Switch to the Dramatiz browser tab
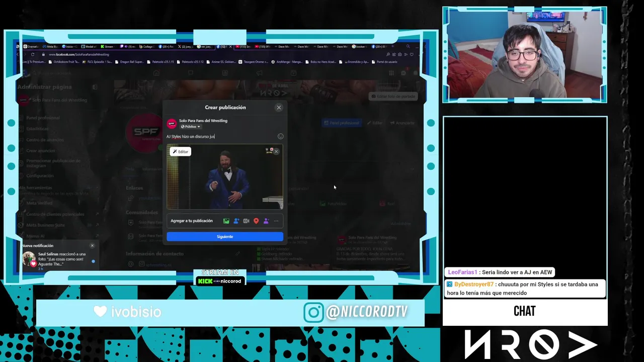 click(x=31, y=47)
